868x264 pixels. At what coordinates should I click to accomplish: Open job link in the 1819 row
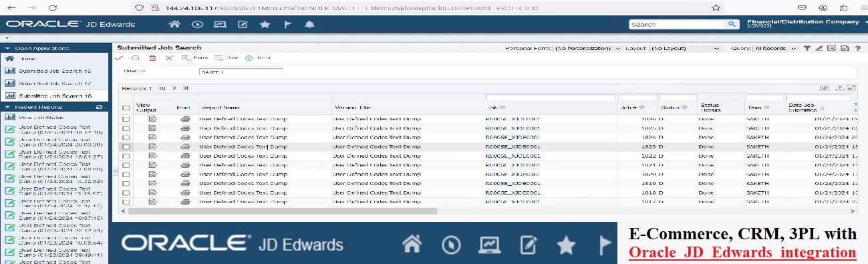(513, 182)
